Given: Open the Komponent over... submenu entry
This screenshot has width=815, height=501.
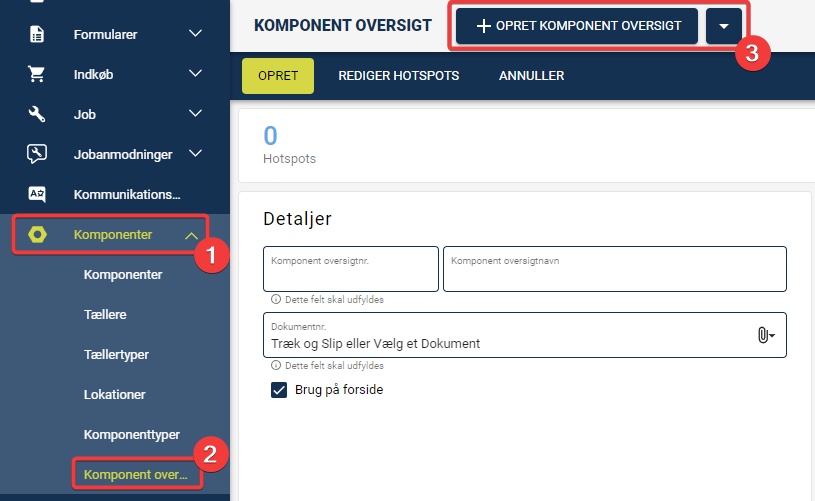Looking at the screenshot, I should click(136, 474).
